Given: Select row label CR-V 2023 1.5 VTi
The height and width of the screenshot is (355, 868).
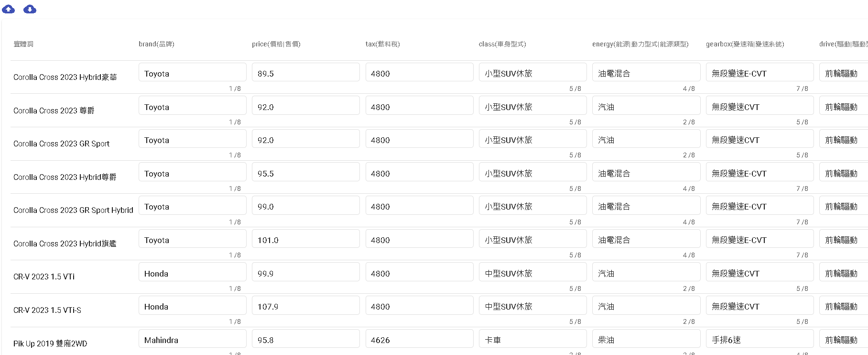Looking at the screenshot, I should pos(44,277).
